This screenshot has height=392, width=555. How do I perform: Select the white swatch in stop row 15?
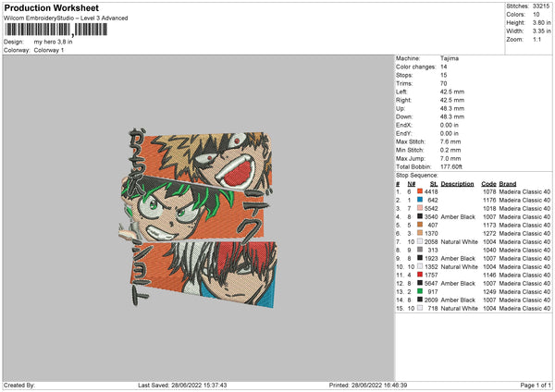tap(420, 308)
